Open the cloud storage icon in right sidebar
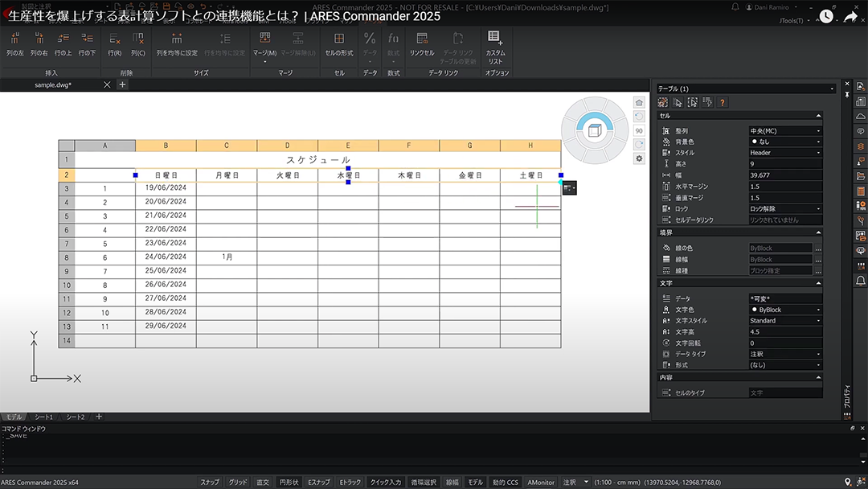The image size is (868, 489). pyautogui.click(x=860, y=117)
